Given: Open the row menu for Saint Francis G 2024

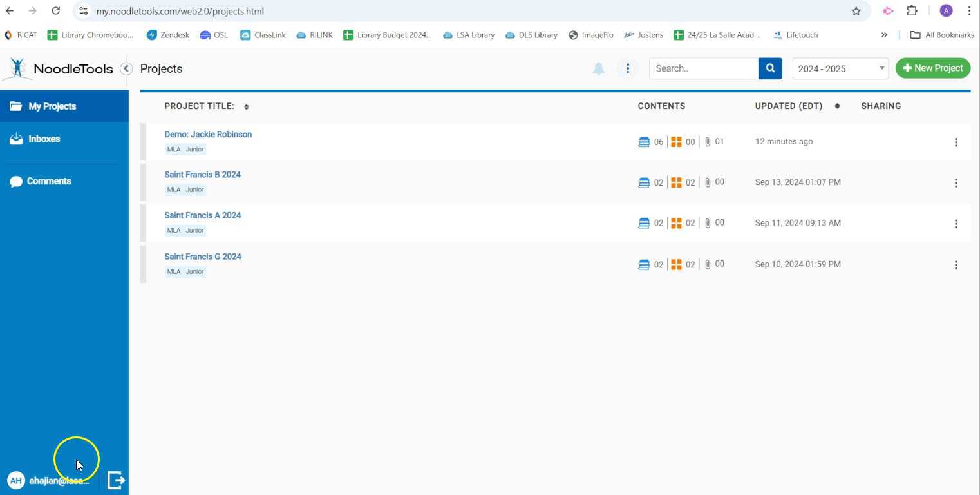Looking at the screenshot, I should [956, 264].
